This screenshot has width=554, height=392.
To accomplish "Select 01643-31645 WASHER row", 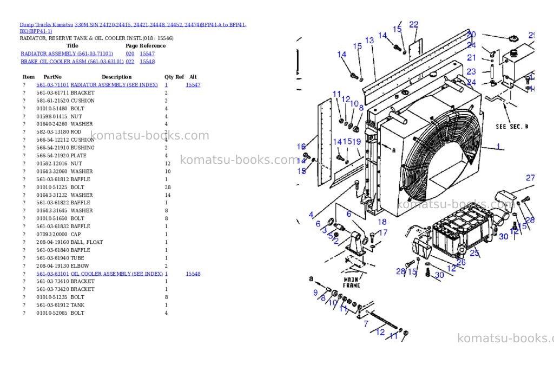I will point(95,210).
